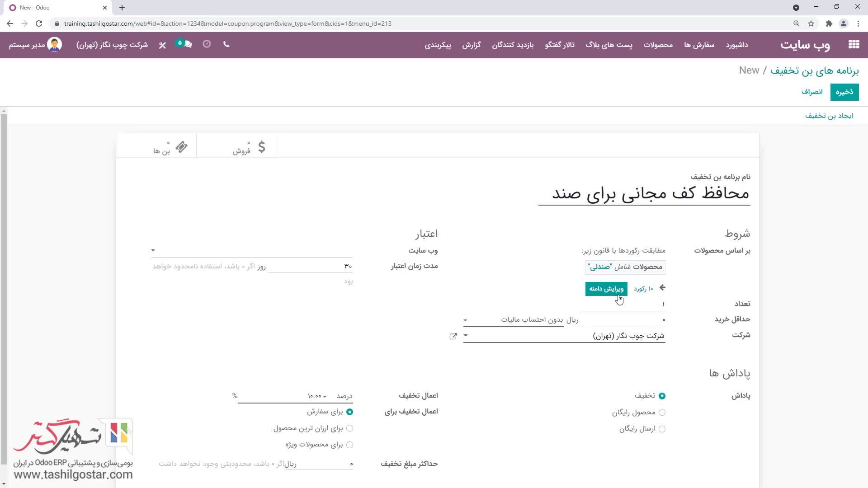Select the free product reward radio
This screenshot has height=488, width=868.
click(662, 413)
